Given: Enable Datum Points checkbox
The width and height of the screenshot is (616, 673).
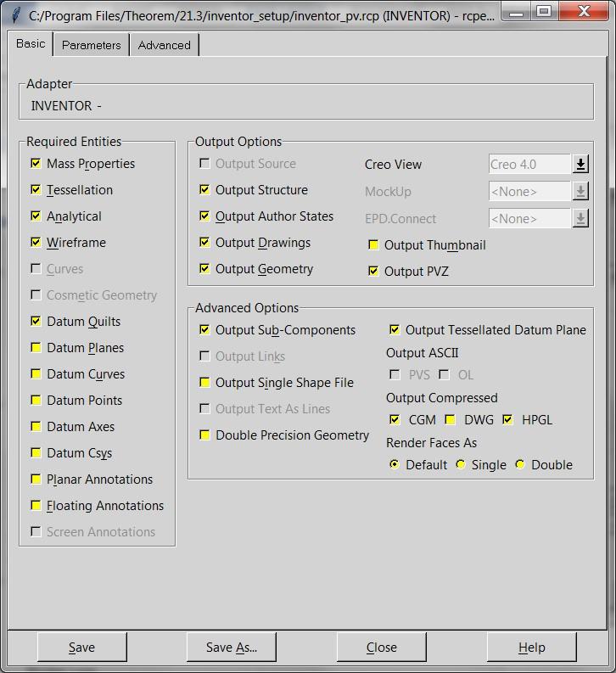Looking at the screenshot, I should pyautogui.click(x=36, y=400).
